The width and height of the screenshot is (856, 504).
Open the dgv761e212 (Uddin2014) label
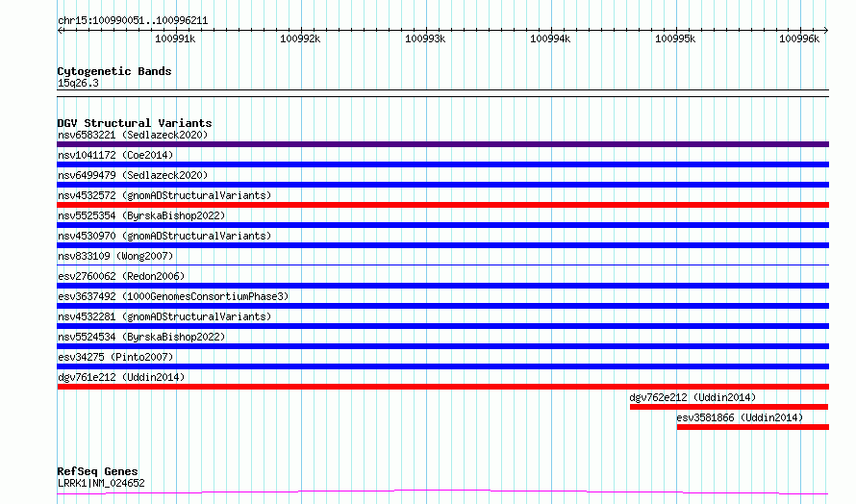(x=121, y=377)
